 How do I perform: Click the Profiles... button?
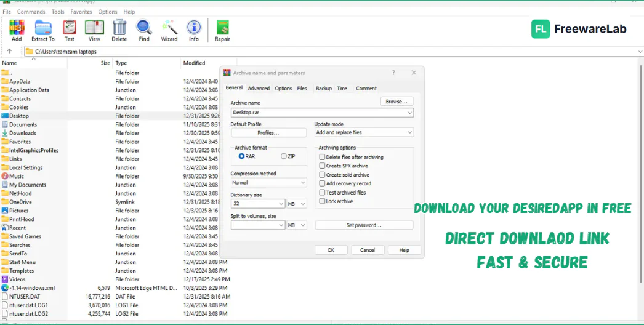click(x=268, y=133)
